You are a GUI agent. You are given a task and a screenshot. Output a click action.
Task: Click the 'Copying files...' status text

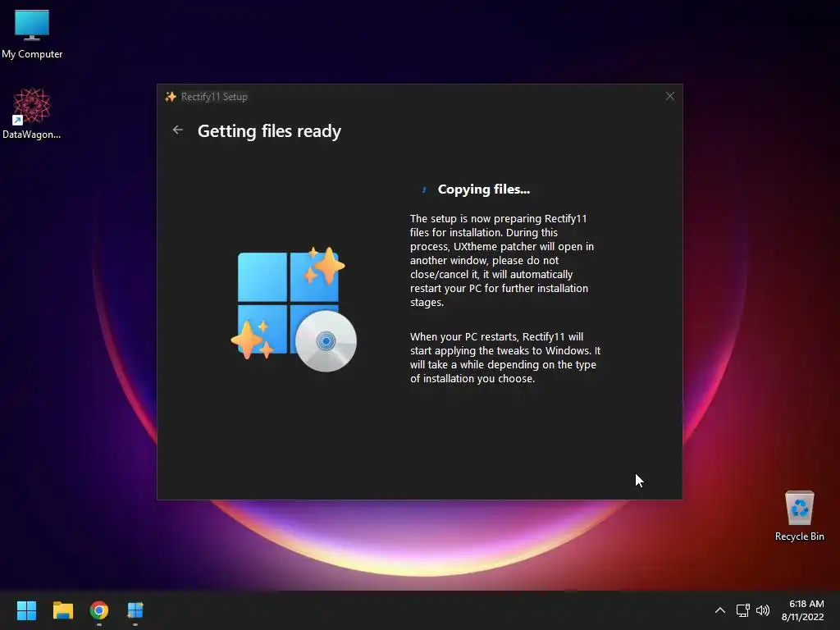point(484,189)
